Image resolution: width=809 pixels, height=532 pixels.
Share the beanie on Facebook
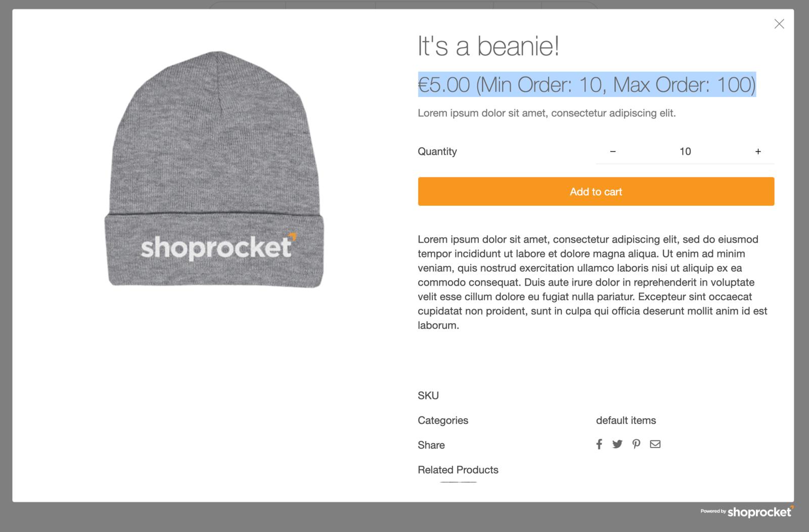tap(599, 445)
